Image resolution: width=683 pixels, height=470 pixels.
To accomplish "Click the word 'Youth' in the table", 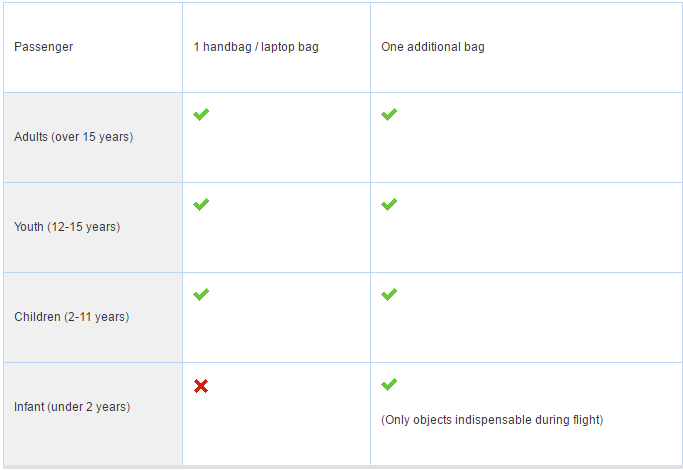I will click(29, 227).
